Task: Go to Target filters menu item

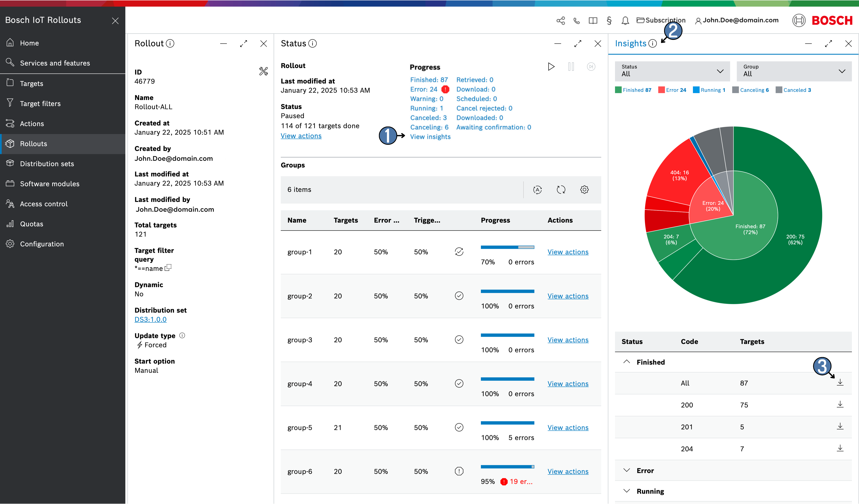Action: (40, 104)
